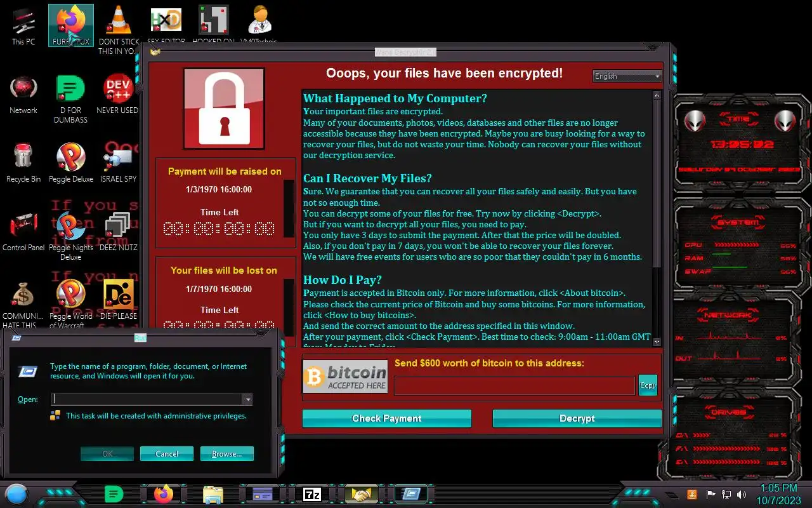Open the green chat app in taskbar
This screenshot has width=812, height=508.
coord(114,493)
